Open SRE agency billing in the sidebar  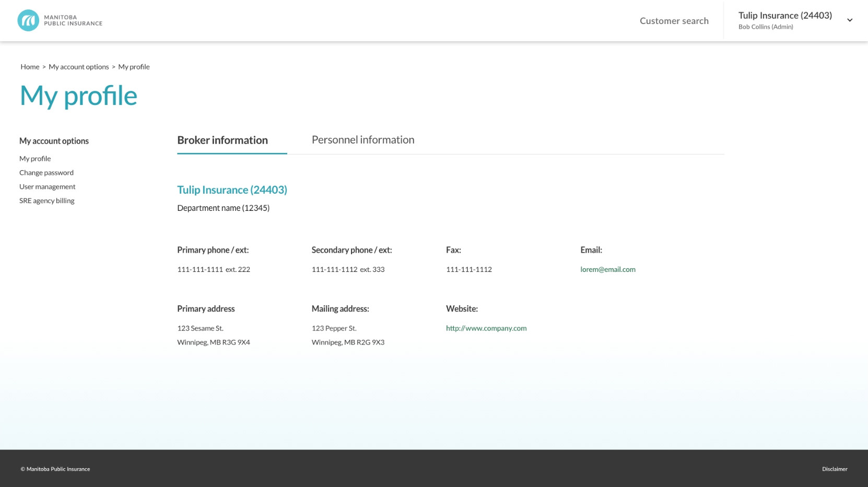(47, 201)
